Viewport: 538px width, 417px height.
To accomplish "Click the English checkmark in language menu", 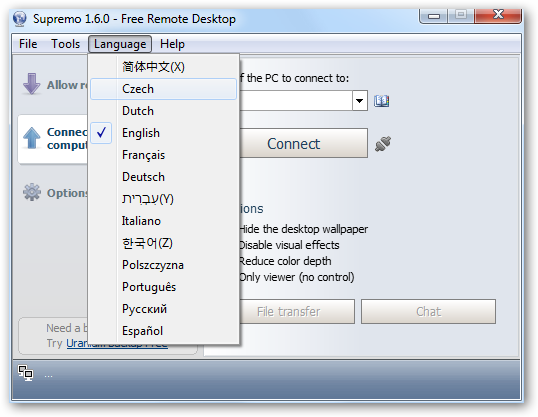I will point(101,133).
